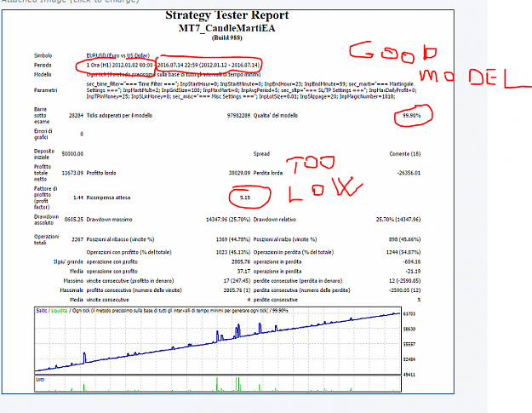Click the expected payoff value '5.15'
This screenshot has width=532, height=413.
pos(245,198)
